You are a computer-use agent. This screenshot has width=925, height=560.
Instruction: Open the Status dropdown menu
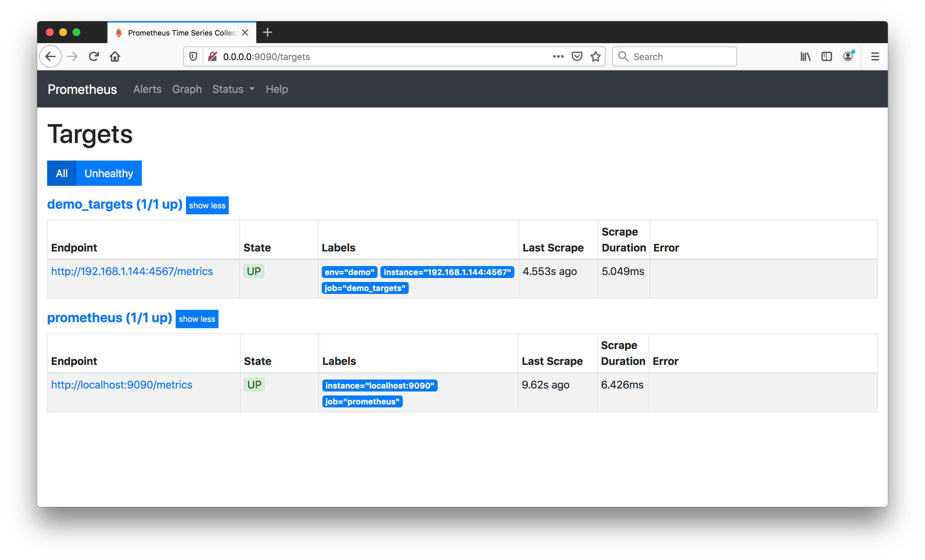[x=232, y=89]
